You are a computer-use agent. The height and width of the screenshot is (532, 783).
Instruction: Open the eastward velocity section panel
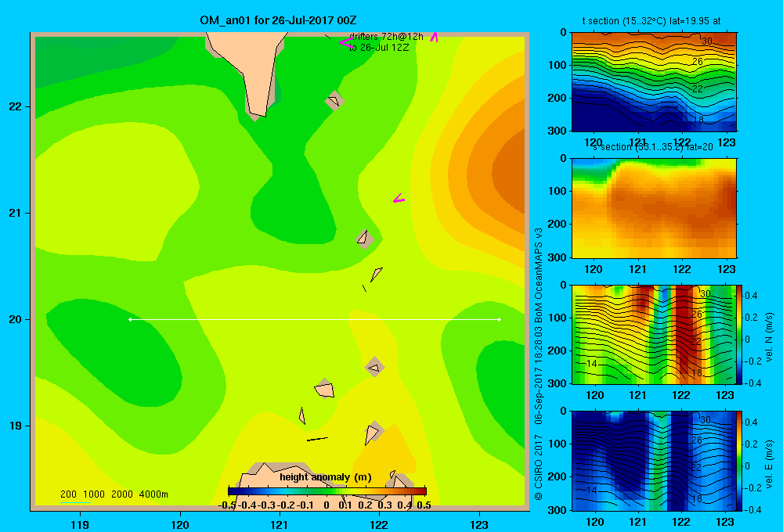(654, 461)
